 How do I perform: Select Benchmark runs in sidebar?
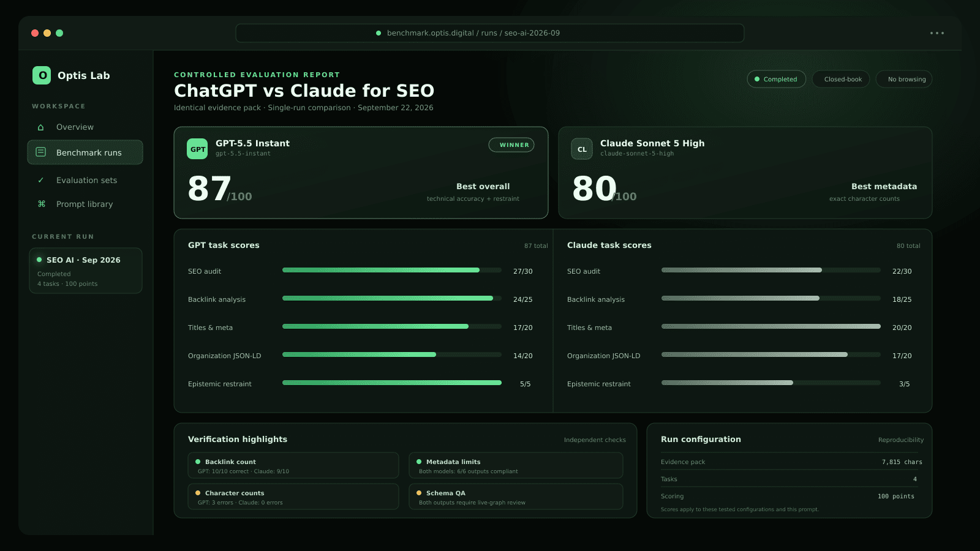pyautogui.click(x=85, y=152)
